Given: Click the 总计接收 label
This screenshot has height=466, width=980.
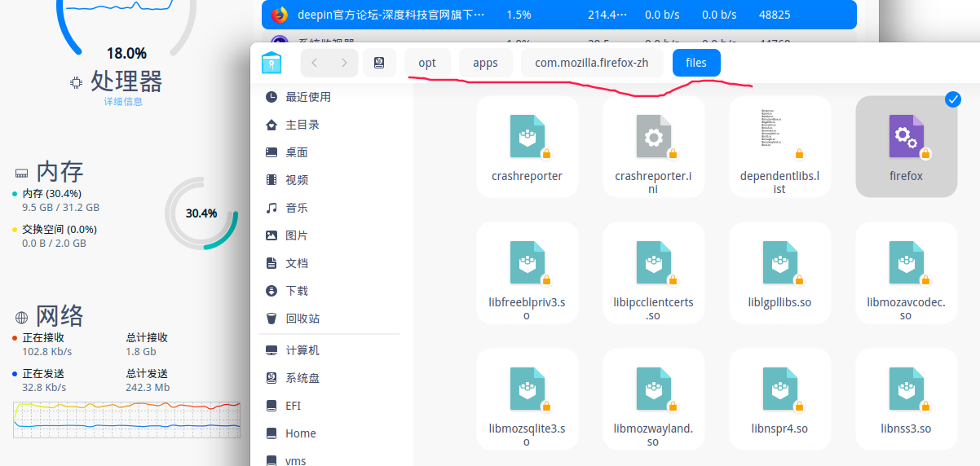Looking at the screenshot, I should [x=147, y=337].
